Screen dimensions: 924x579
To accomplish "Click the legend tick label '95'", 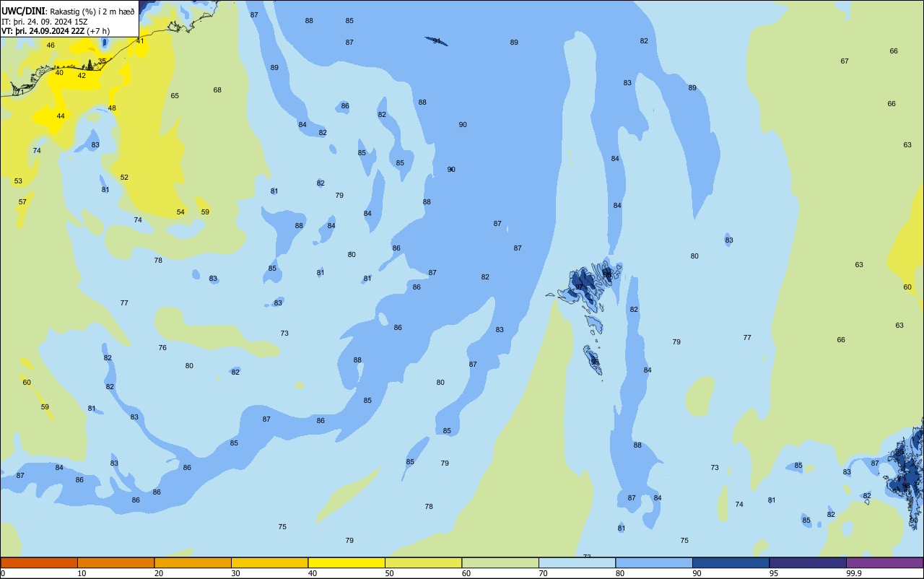I will 774,573.
